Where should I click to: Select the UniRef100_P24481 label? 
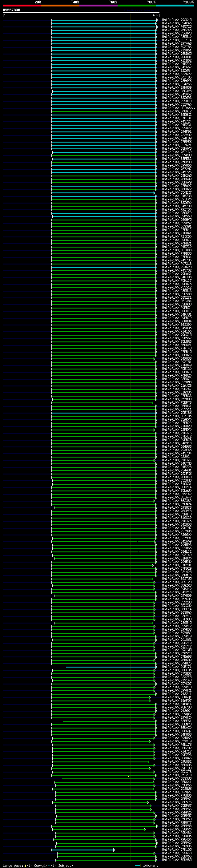tap(177, 470)
